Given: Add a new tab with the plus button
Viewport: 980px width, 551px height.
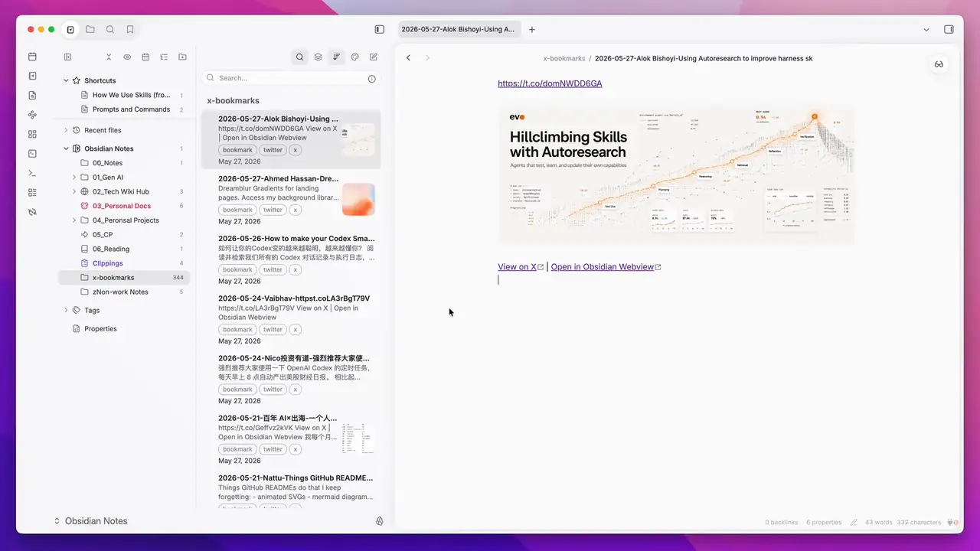Looking at the screenshot, I should [532, 30].
